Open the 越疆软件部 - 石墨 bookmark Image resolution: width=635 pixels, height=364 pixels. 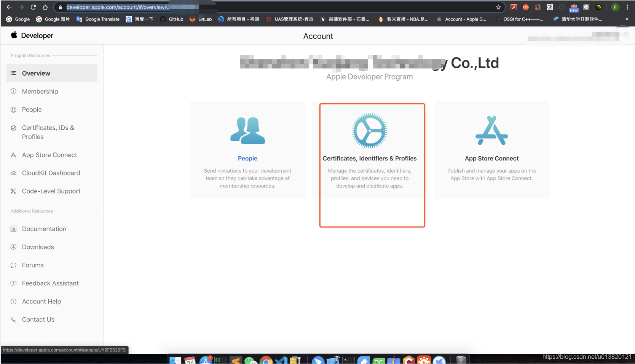point(345,19)
